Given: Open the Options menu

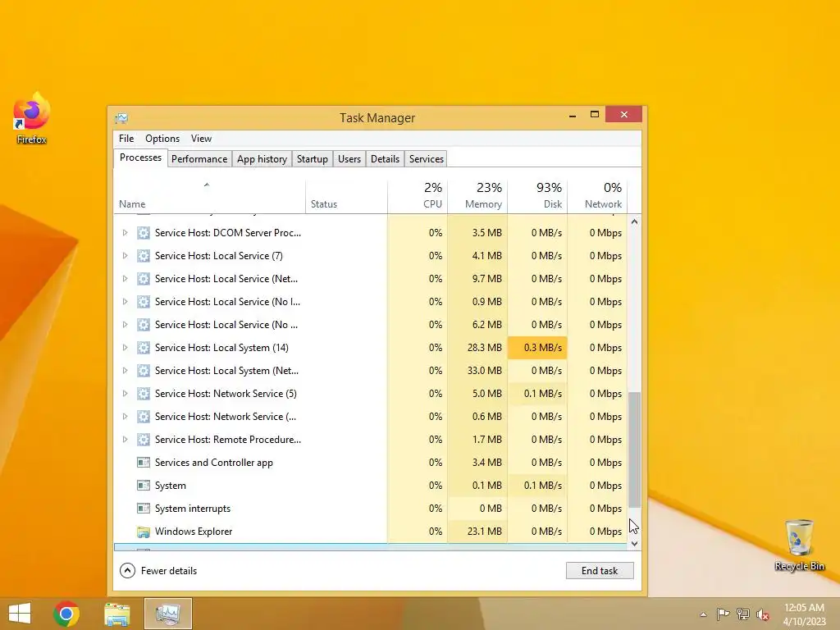Looking at the screenshot, I should (162, 139).
